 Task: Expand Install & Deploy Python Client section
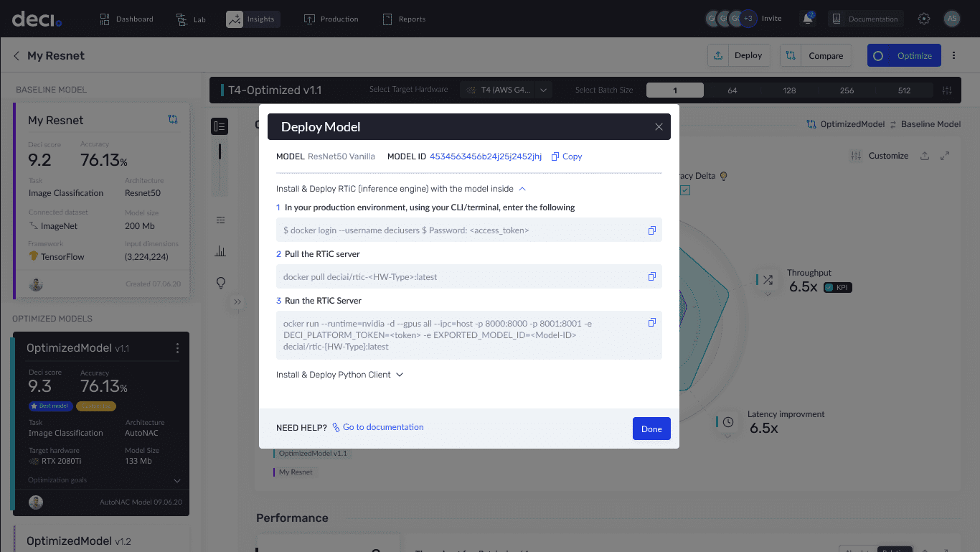[x=400, y=375]
